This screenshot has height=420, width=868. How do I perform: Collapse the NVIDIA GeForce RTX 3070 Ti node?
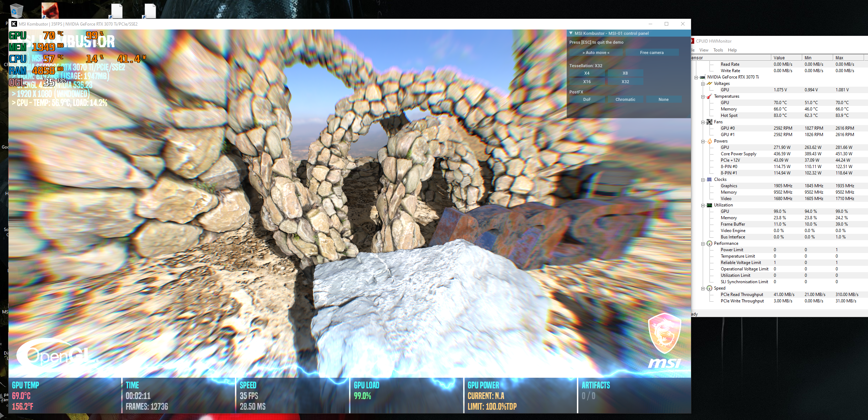pyautogui.click(x=696, y=77)
